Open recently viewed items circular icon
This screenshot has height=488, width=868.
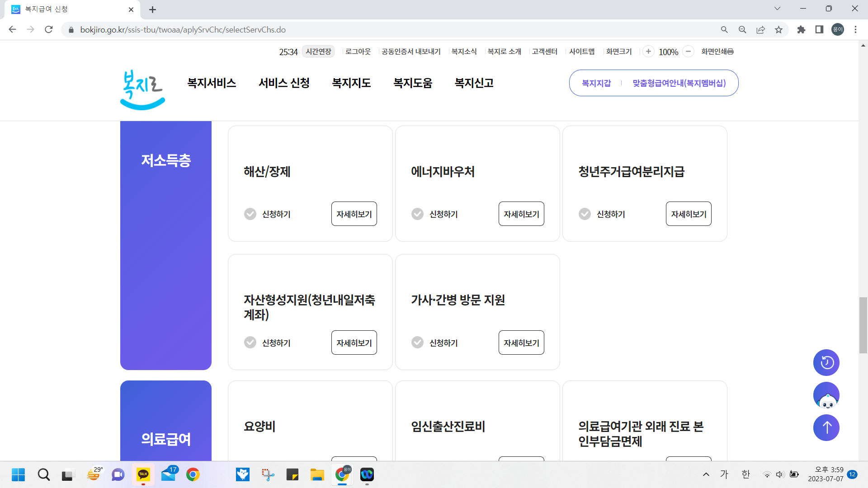(x=826, y=362)
